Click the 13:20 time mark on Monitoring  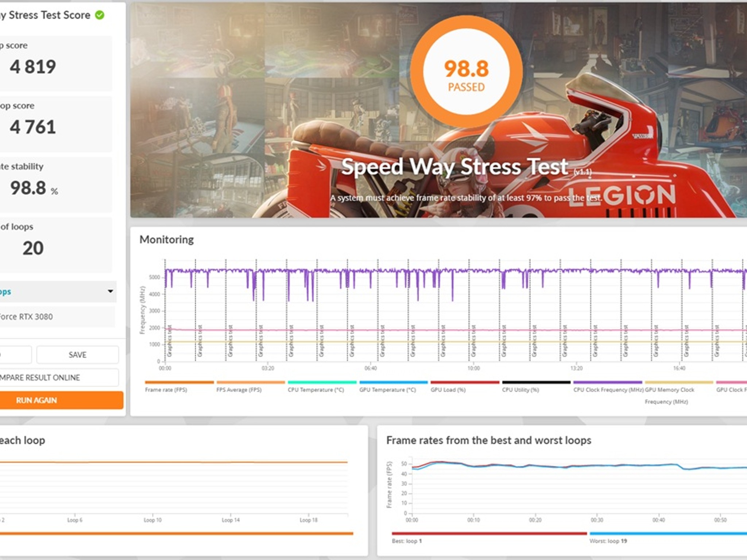[577, 368]
